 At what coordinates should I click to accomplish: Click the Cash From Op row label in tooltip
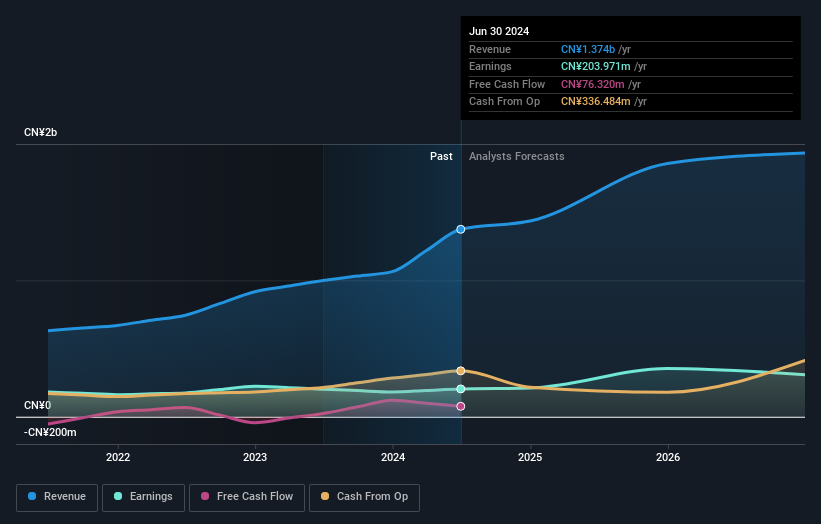[504, 102]
